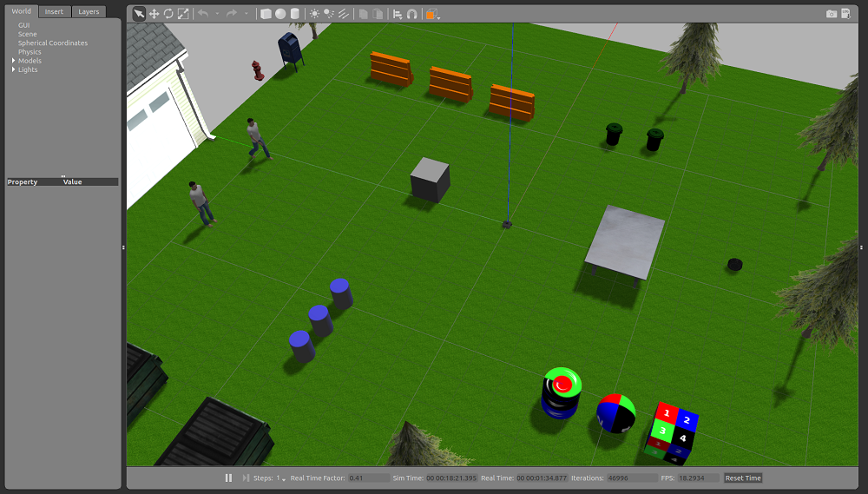
Task: Expand the Lights tree node
Action: pos(13,69)
